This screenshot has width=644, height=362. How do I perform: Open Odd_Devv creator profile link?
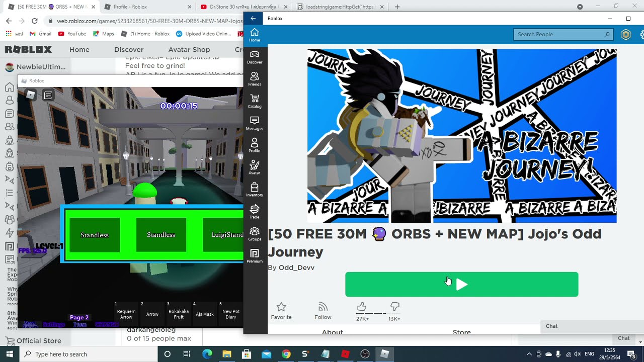pyautogui.click(x=296, y=267)
